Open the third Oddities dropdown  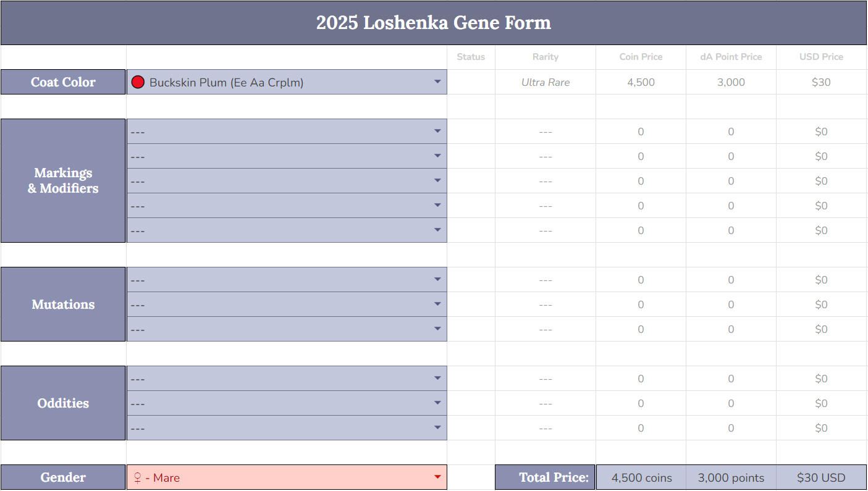tap(437, 427)
